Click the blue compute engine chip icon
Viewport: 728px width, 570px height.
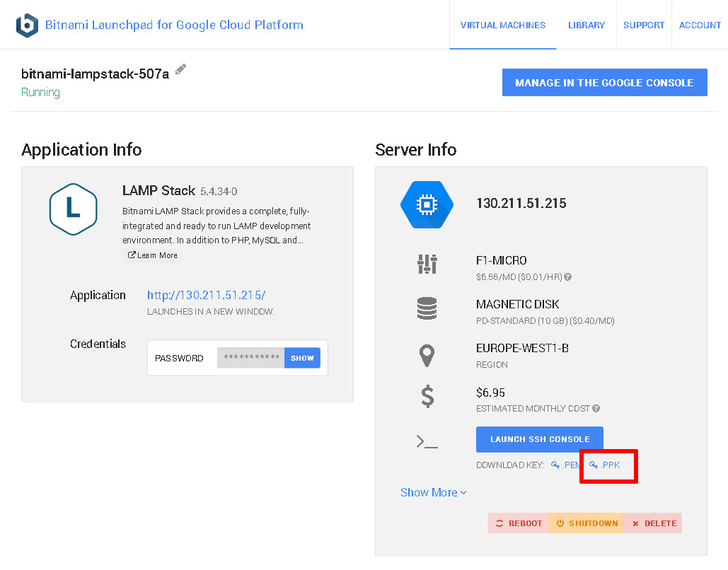pyautogui.click(x=427, y=204)
